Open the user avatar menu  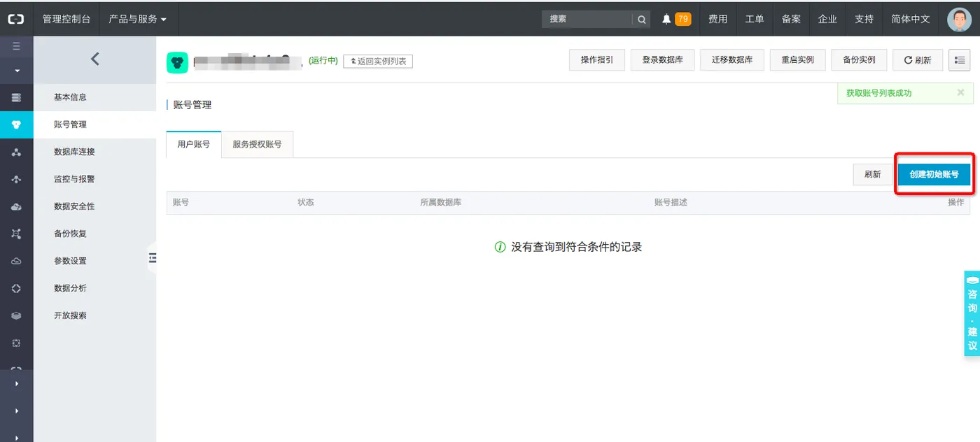(959, 19)
